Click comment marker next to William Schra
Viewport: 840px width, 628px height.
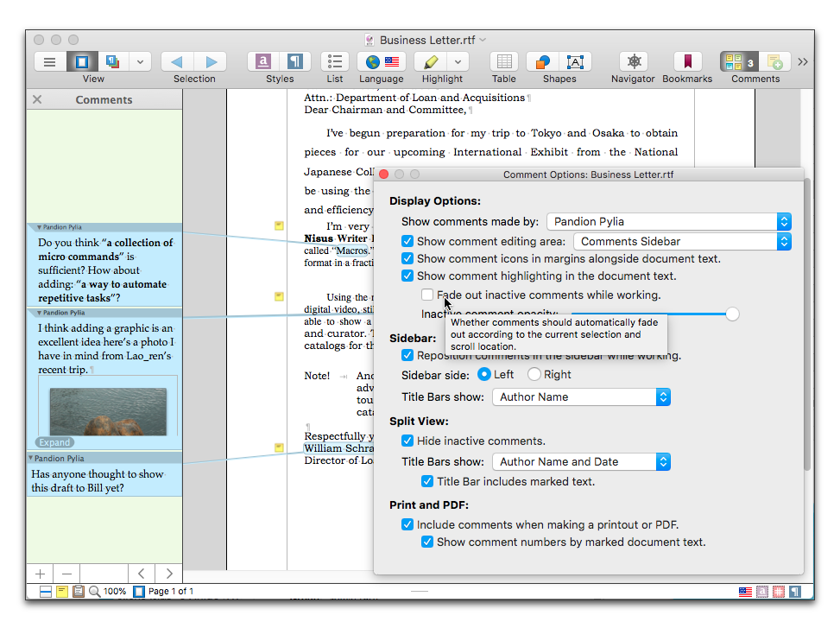[279, 447]
